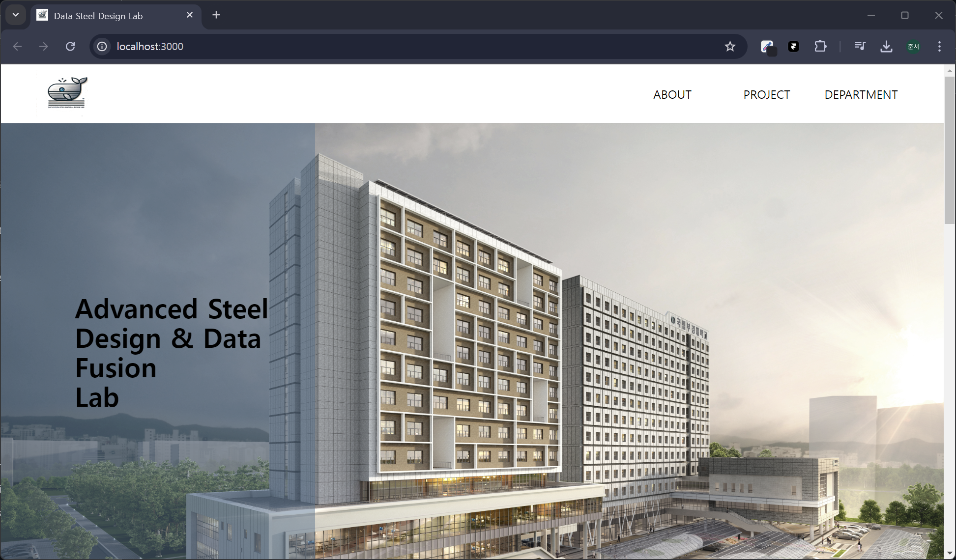Select the Data Steel Design Lab tab

pos(98,16)
